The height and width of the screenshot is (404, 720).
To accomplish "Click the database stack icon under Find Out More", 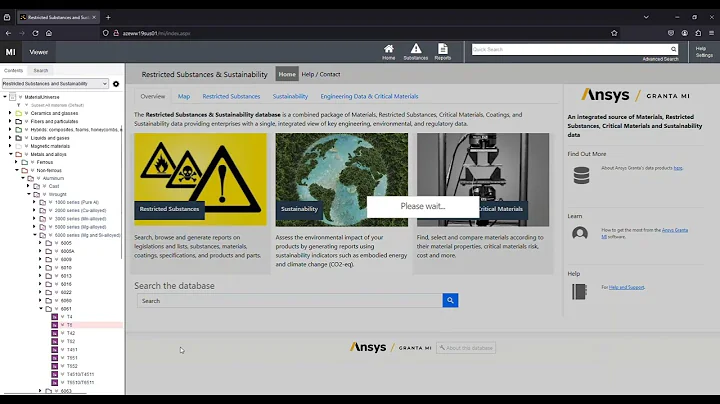I will coord(581,175).
